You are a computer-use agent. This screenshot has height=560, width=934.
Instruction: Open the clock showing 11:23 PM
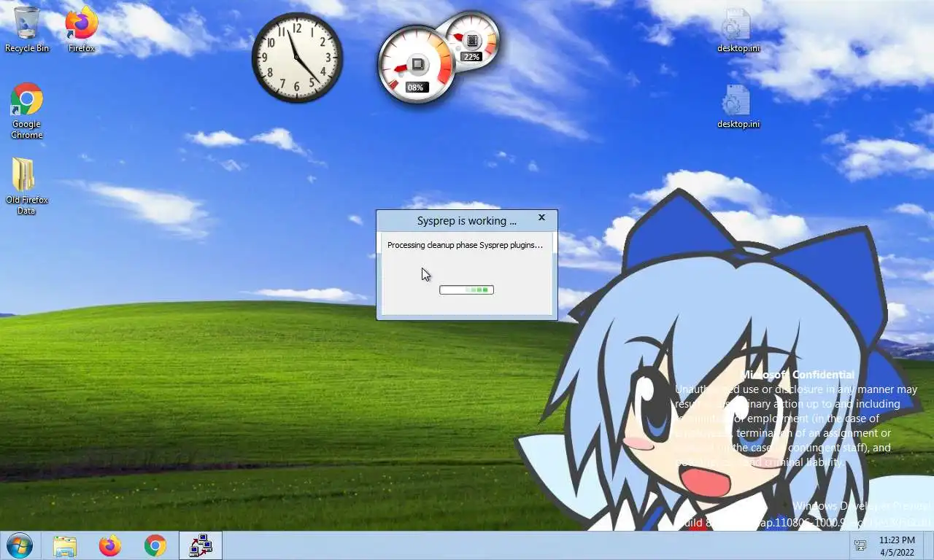point(897,545)
